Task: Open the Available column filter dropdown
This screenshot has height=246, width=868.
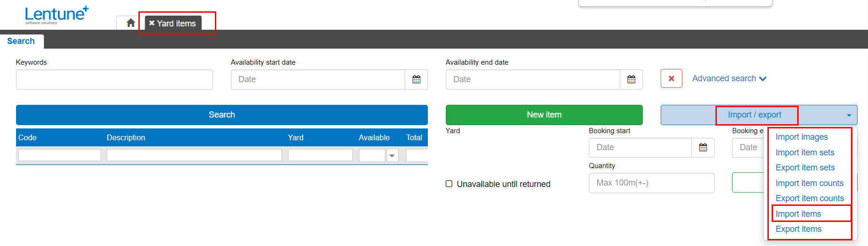Action: 392,155
